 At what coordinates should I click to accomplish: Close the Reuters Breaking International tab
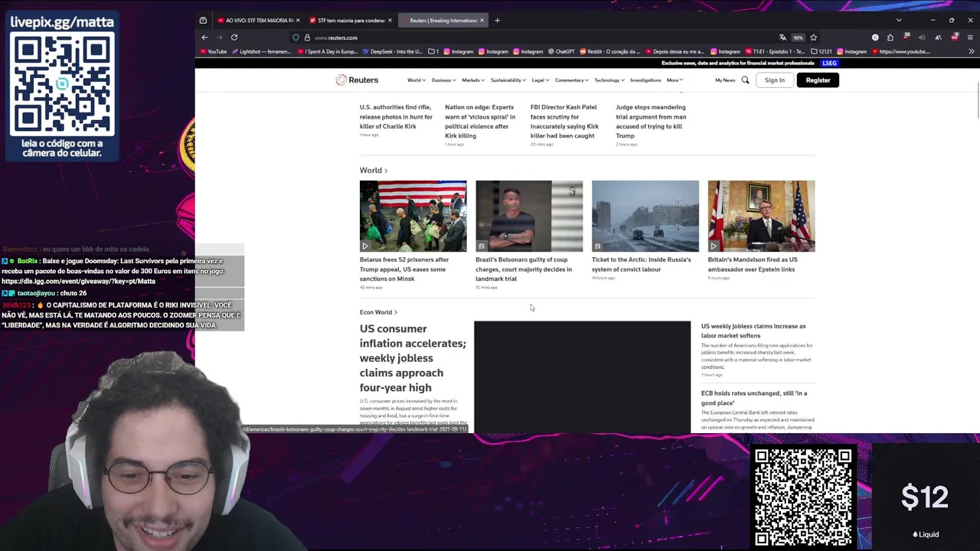(482, 21)
